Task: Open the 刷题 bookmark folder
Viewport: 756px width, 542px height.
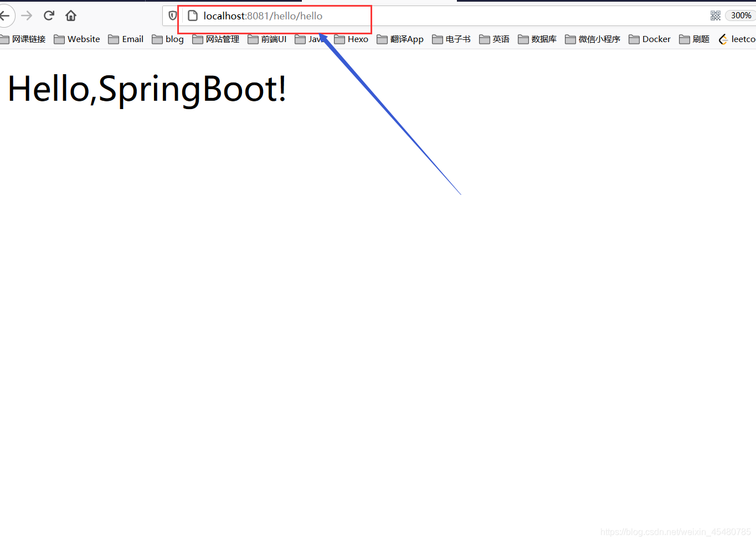Action: pos(695,39)
